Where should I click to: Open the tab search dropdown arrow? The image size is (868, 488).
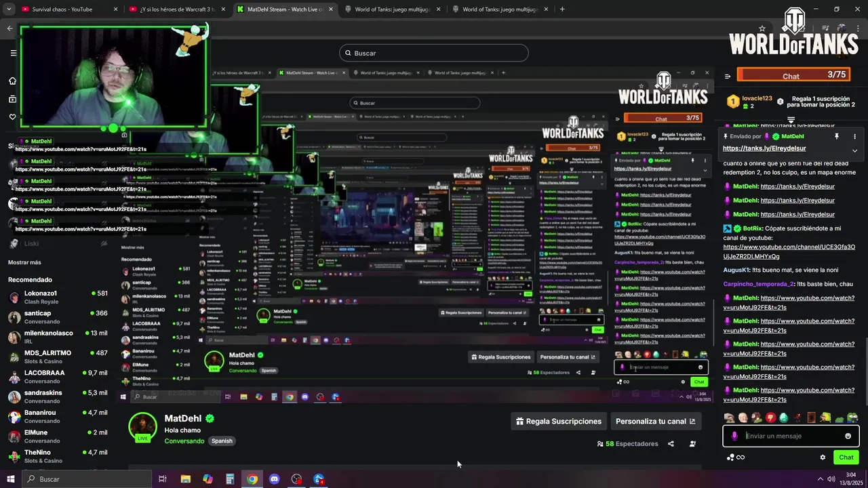(8, 9)
